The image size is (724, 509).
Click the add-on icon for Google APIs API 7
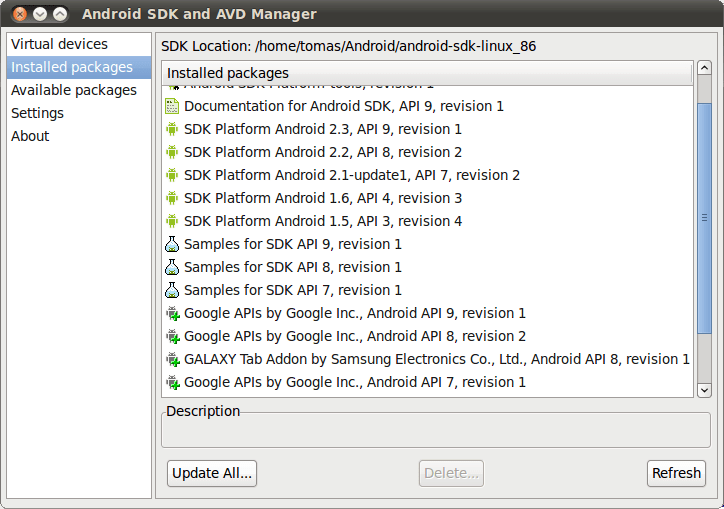173,382
